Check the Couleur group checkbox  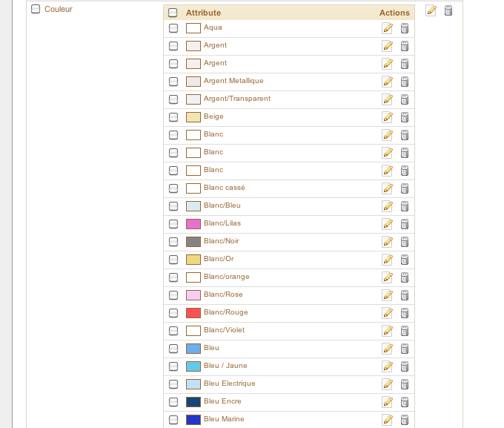(36, 9)
